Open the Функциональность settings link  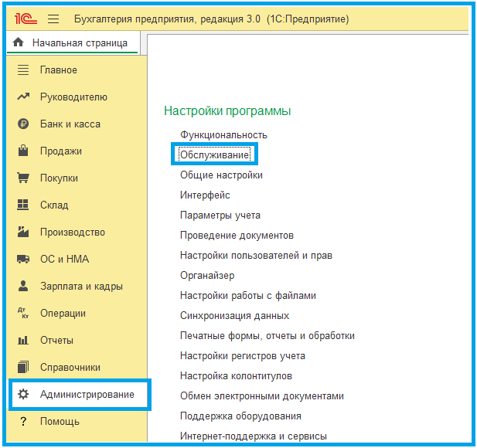point(223,134)
